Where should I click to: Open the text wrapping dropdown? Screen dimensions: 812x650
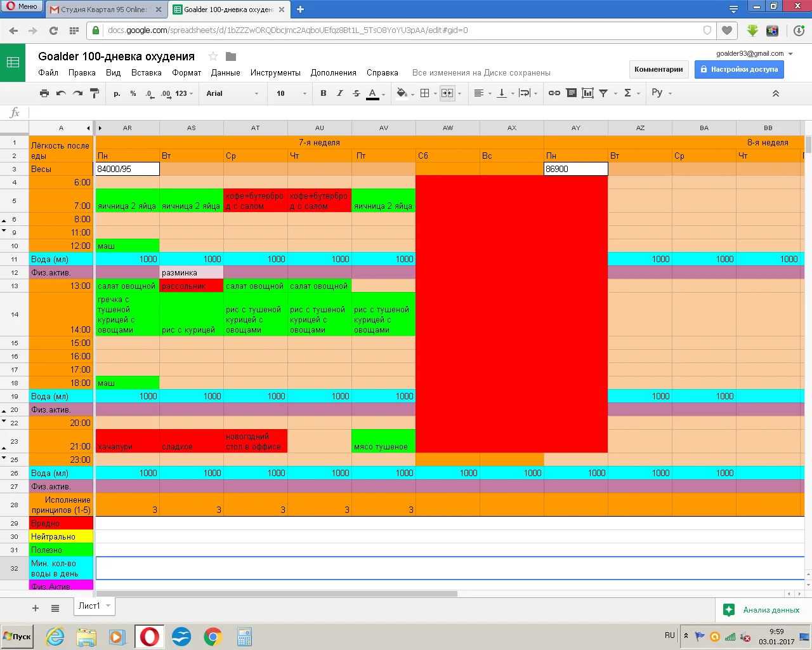pyautogui.click(x=528, y=93)
